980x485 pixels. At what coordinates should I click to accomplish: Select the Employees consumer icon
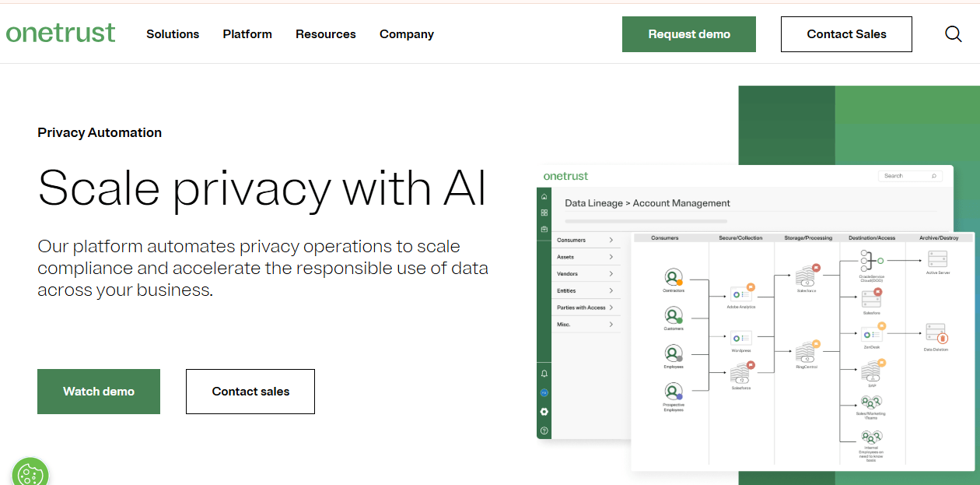pos(674,353)
